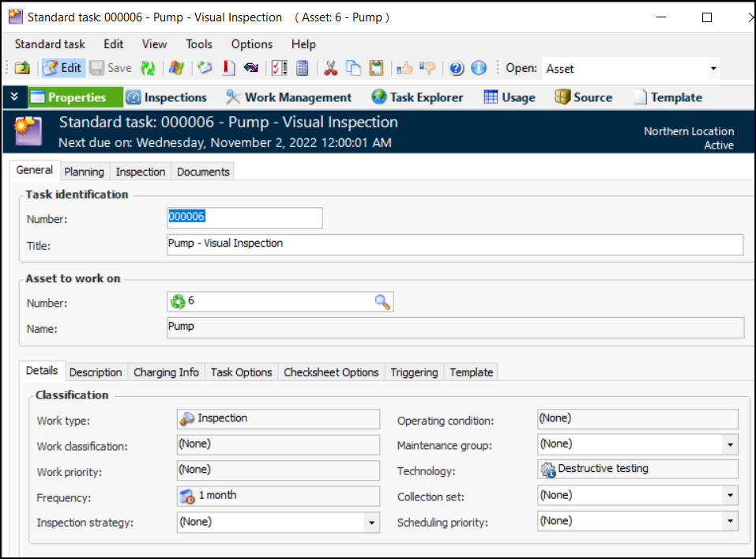The image size is (756, 559).
Task: Open the Maintenance group dropdown
Action: tap(729, 445)
